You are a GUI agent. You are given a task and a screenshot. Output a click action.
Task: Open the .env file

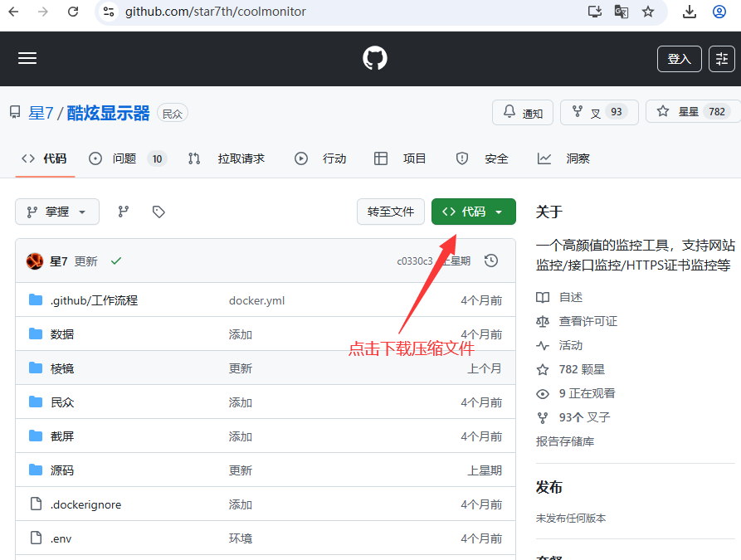(61, 538)
